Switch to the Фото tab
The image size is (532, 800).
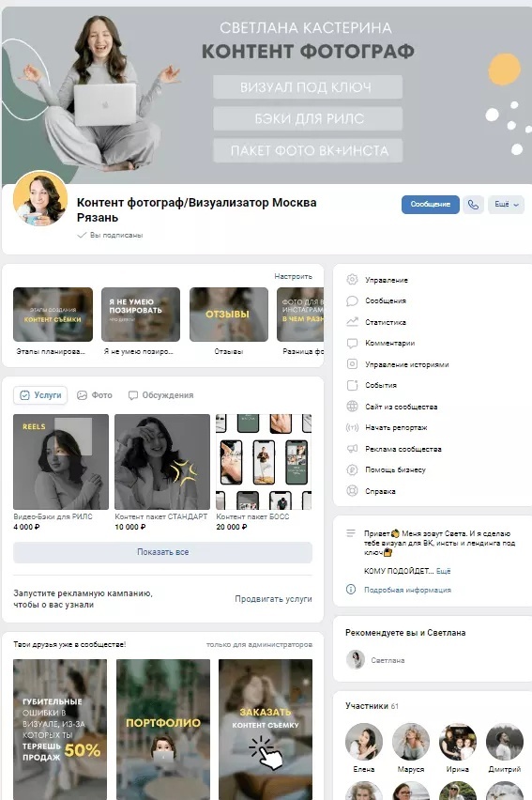click(95, 395)
